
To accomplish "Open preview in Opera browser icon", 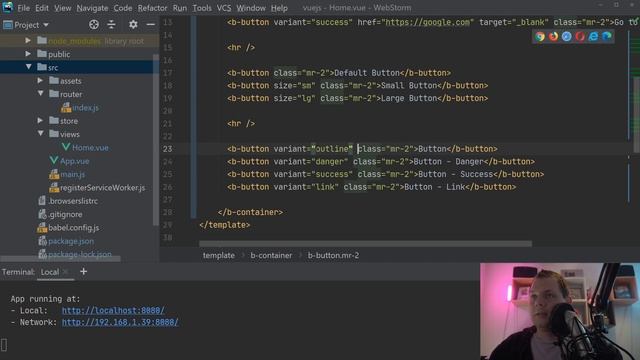I will [580, 36].
